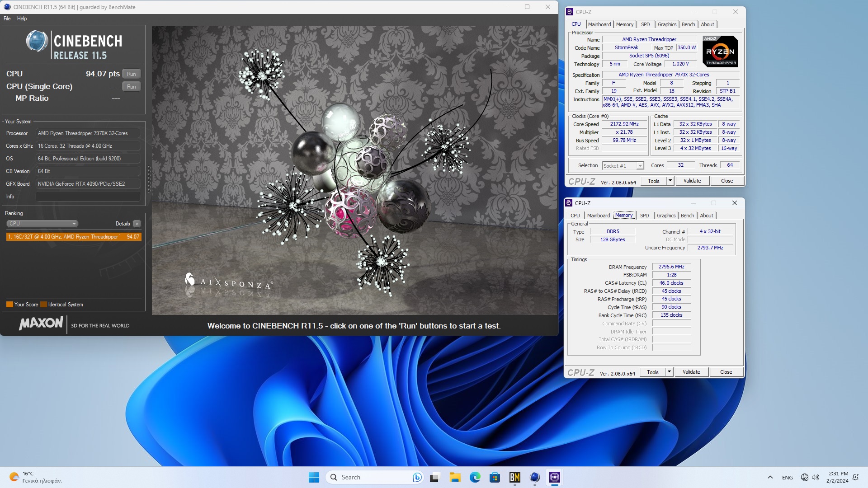Launch Microsoft Edge from taskbar
Screen dimensions: 868x488
(x=475, y=477)
